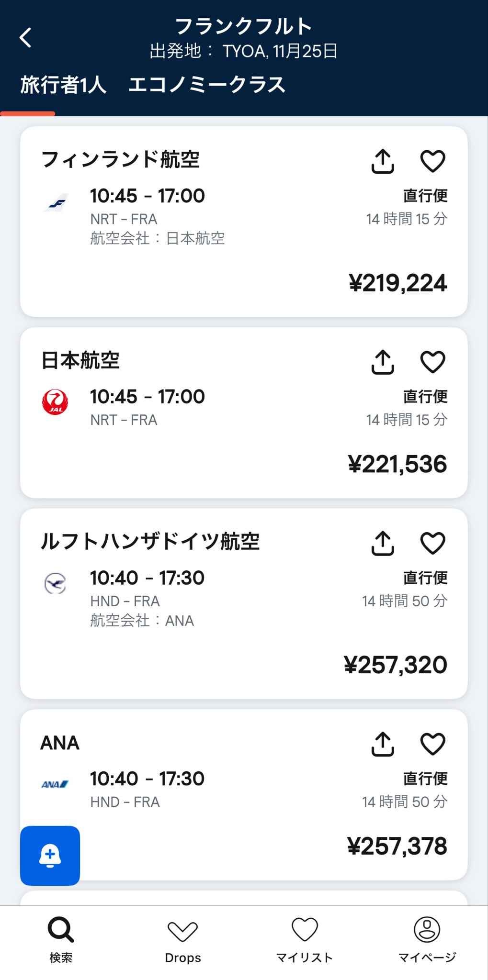488x980 pixels.
Task: Share the Japan Airlines flight
Action: point(383,362)
